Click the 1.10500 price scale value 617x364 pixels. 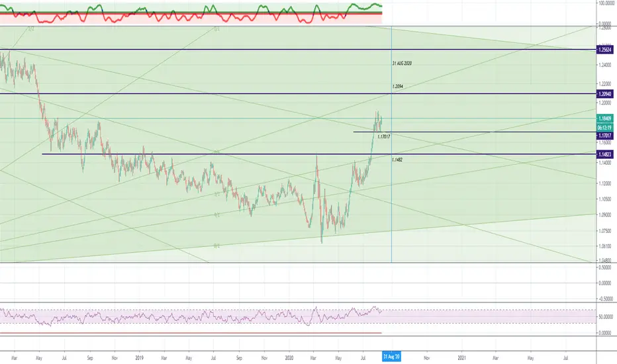[605, 199]
